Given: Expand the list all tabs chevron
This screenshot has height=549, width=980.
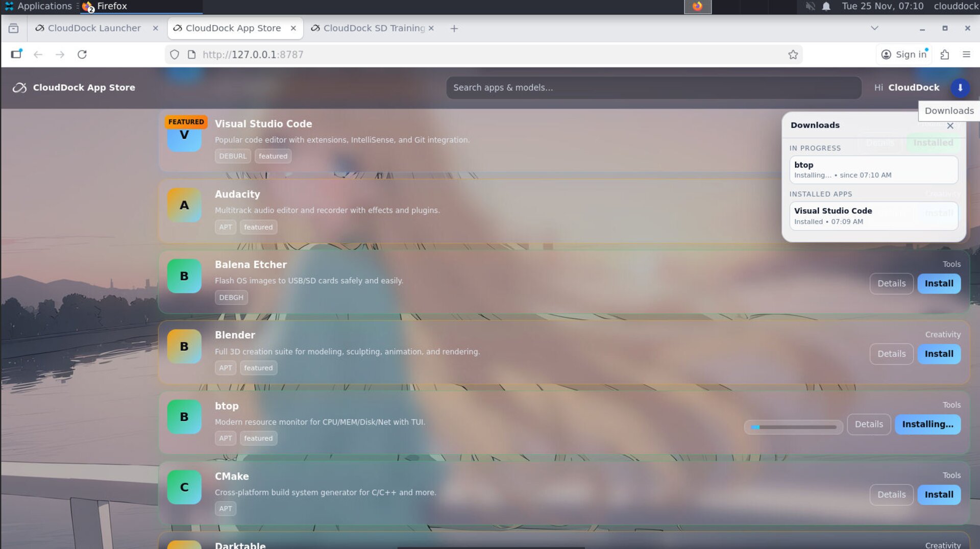Looking at the screenshot, I should click(x=874, y=28).
